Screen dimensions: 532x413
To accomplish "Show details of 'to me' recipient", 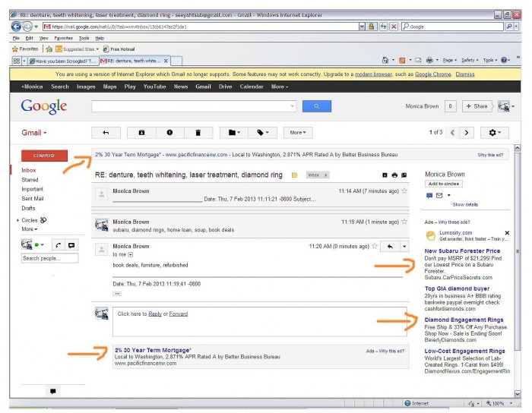I will click(130, 254).
